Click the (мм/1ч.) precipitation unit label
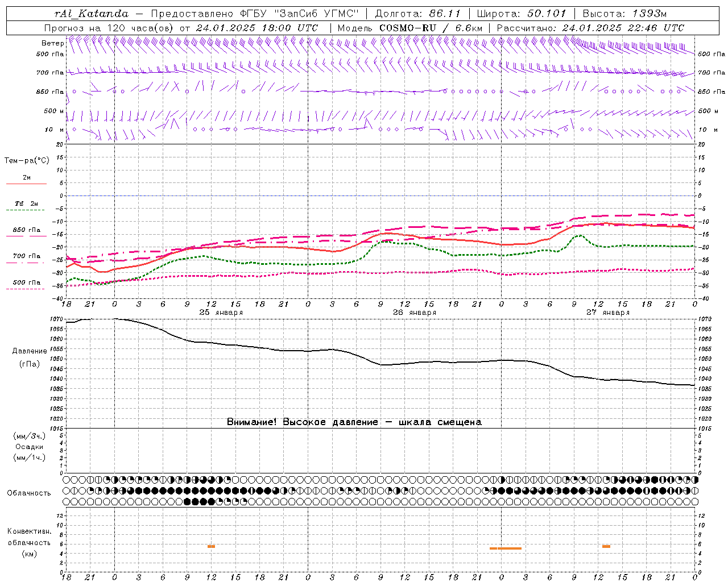This screenshot has width=728, height=582. 30,458
